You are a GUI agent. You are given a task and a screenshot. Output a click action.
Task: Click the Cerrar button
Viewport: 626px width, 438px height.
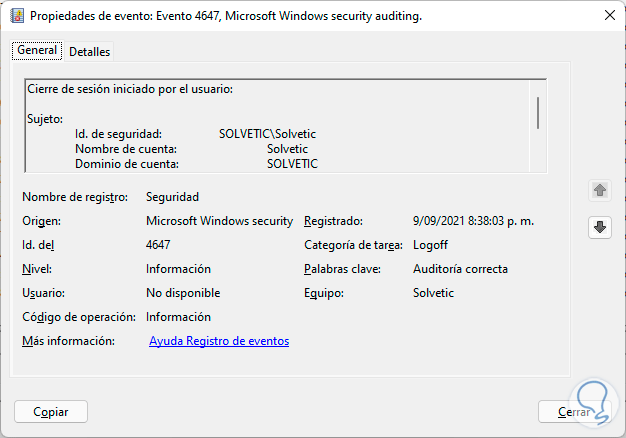[574, 411]
